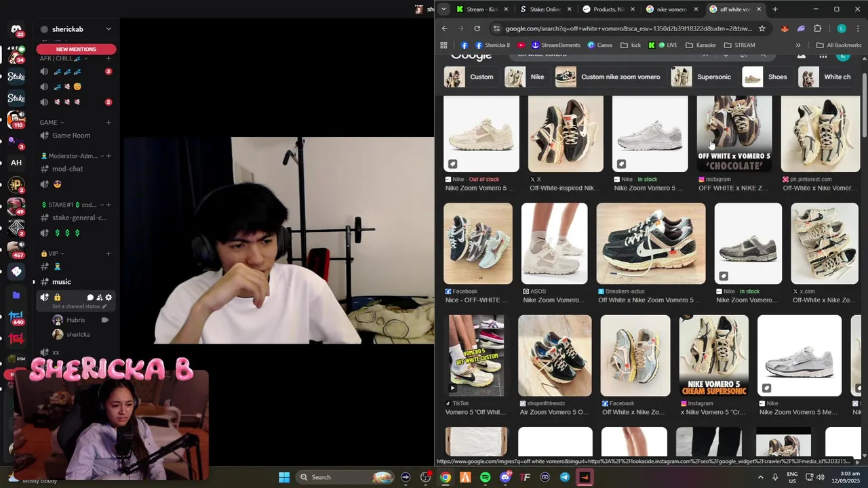Show hidden bookmarks with double chevron

click(799, 45)
